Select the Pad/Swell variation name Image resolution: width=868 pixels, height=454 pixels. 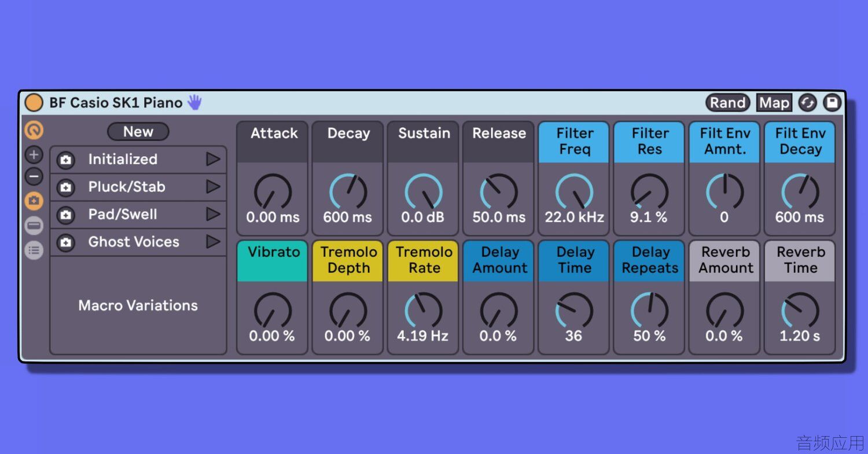click(x=123, y=215)
